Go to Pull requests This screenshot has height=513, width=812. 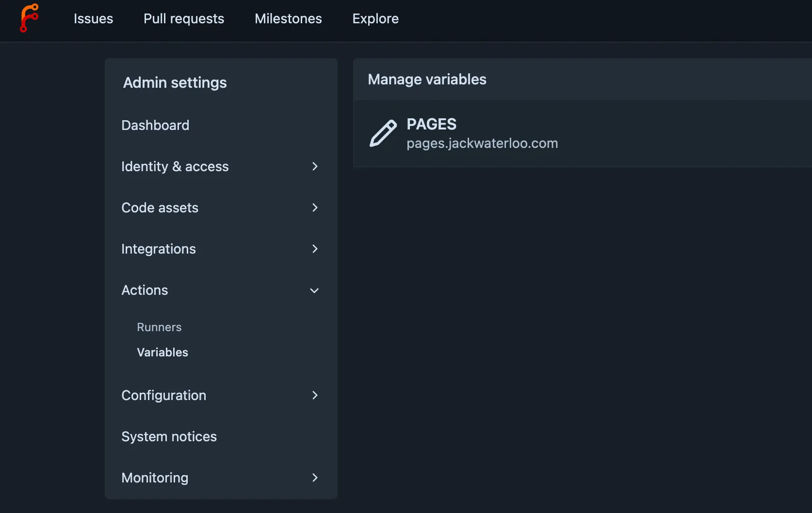184,18
